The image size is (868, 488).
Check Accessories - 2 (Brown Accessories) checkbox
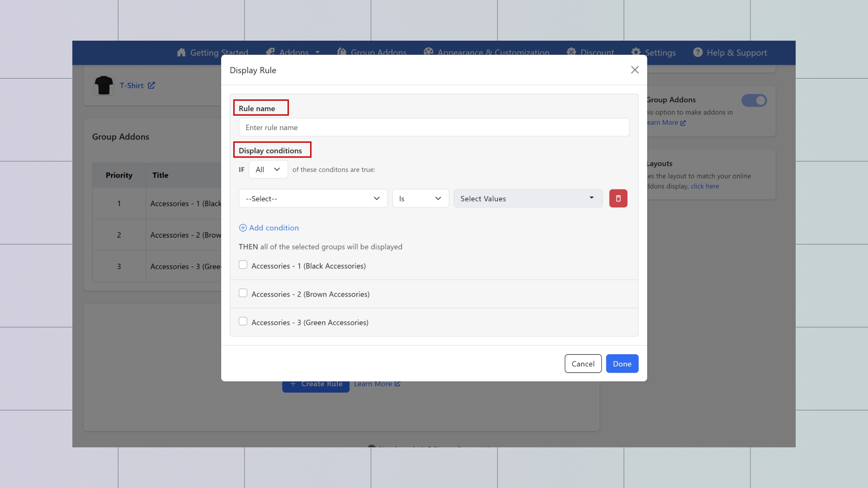[243, 293]
